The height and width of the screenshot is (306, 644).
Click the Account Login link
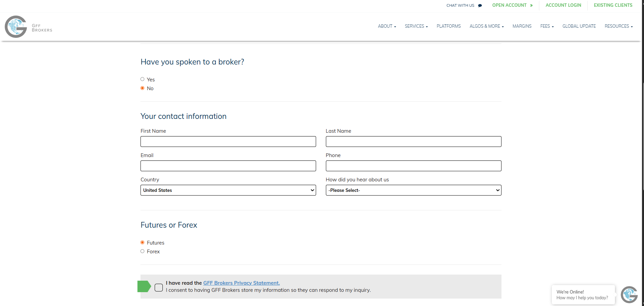pos(563,5)
